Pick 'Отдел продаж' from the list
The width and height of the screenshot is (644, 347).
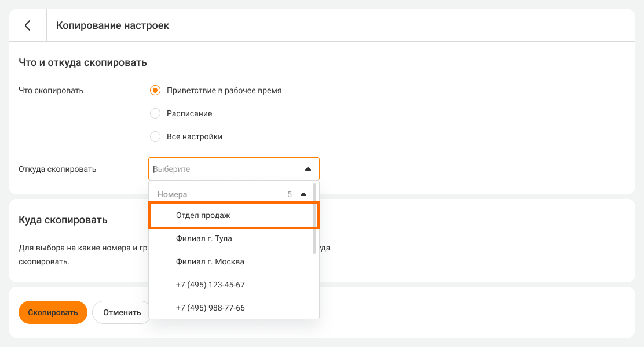(203, 215)
